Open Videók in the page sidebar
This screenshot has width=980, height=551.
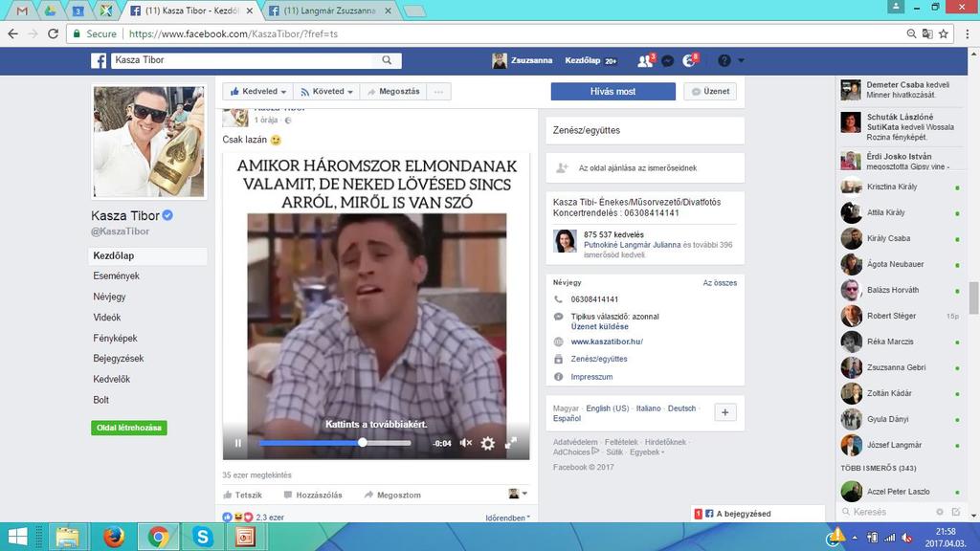(107, 318)
